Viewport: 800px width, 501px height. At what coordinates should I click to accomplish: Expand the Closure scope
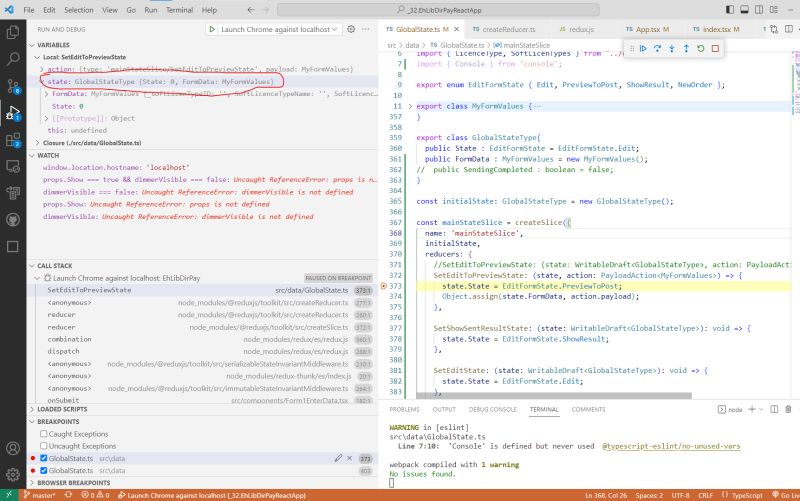pyautogui.click(x=37, y=143)
